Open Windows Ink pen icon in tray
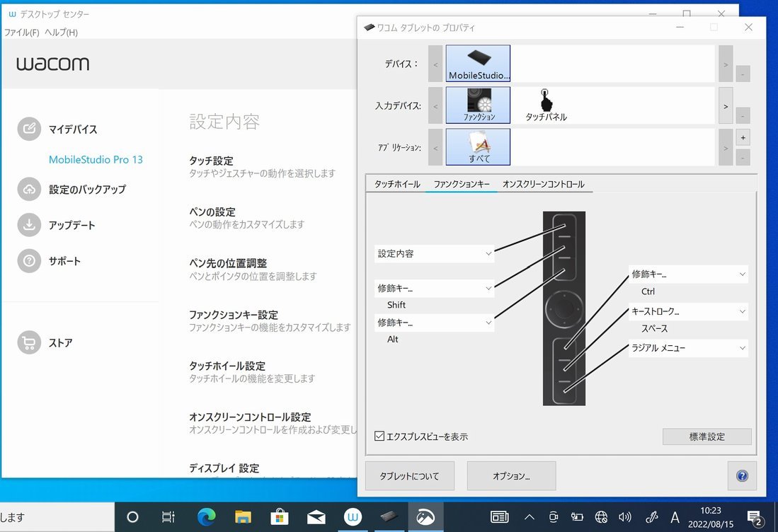This screenshot has width=778, height=532. (651, 517)
